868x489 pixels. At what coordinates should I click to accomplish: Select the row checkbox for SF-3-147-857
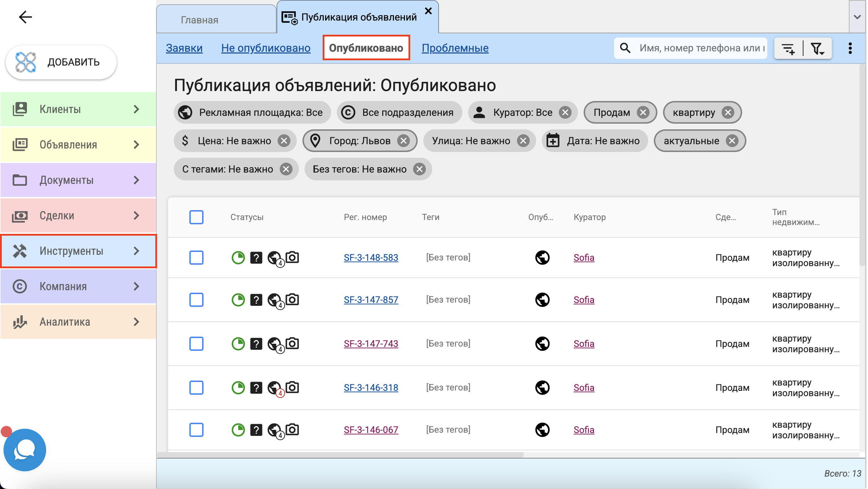coord(196,300)
